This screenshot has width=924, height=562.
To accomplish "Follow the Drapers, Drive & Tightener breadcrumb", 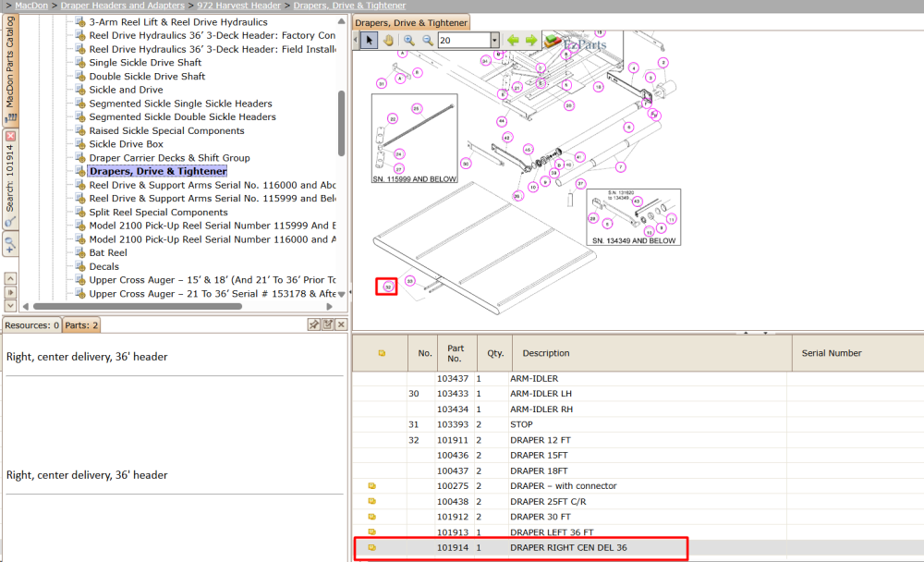I will pos(349,6).
